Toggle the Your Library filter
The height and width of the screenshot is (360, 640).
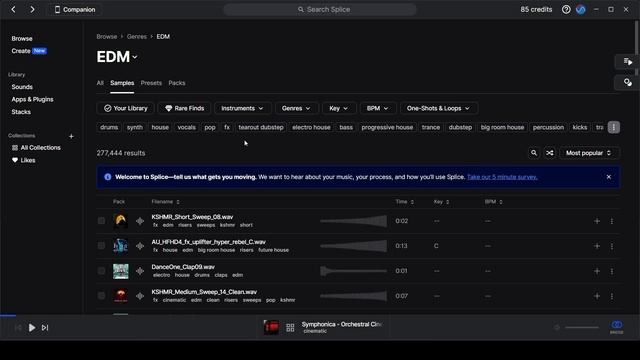click(x=125, y=108)
